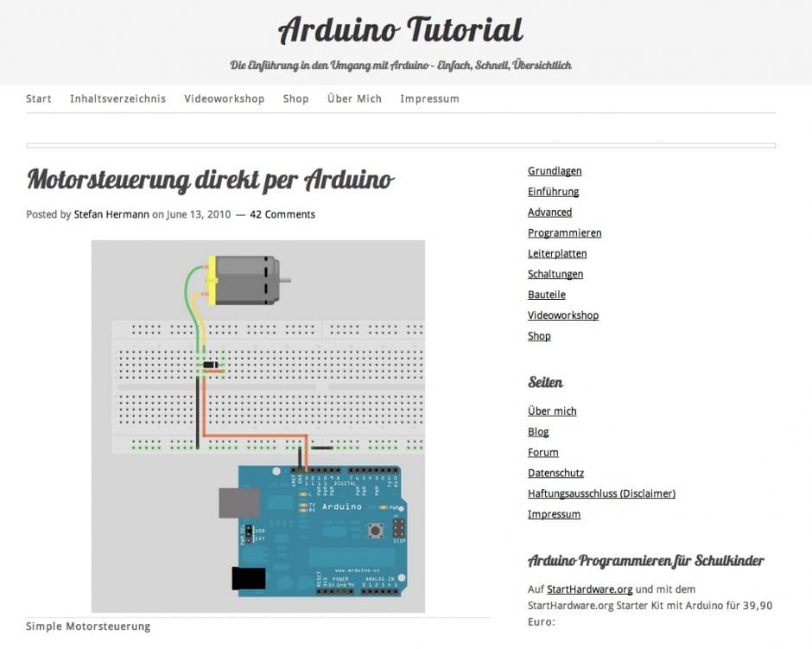Open the motor breadboard circuit image
812x649 pixels.
click(258, 426)
